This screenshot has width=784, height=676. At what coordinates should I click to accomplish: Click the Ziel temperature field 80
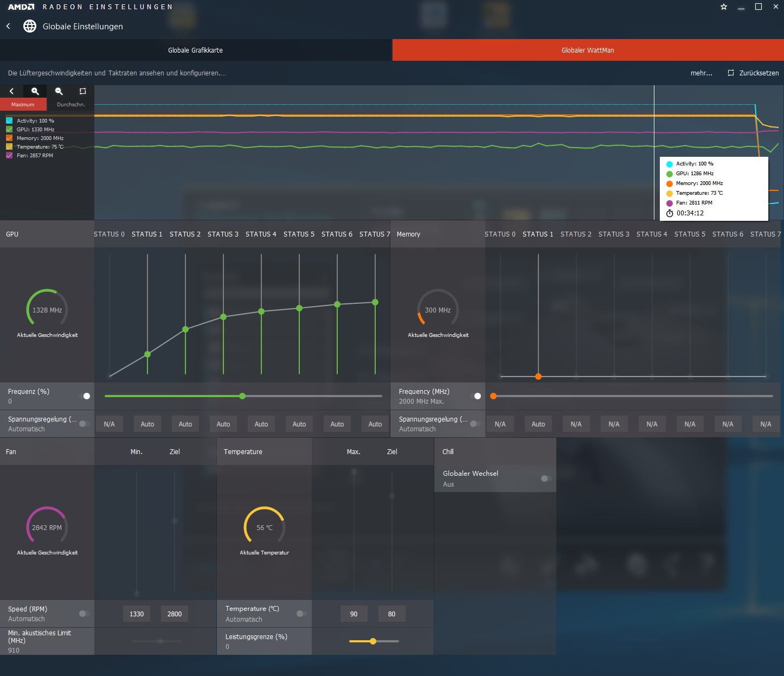tap(391, 614)
